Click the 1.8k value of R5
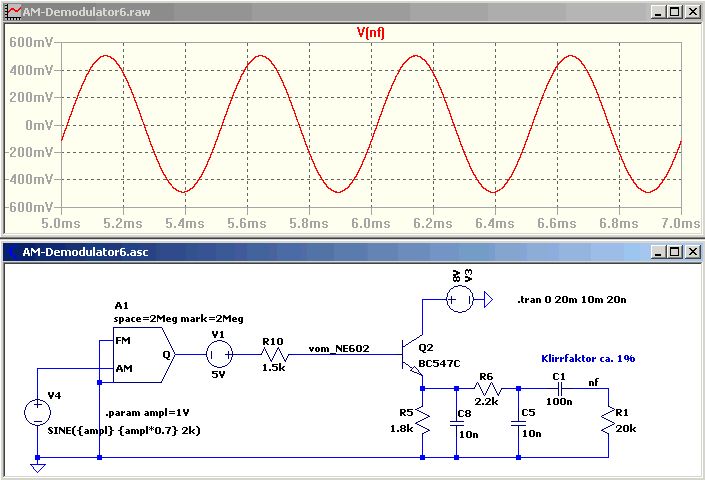This screenshot has height=480, width=705. click(x=402, y=429)
